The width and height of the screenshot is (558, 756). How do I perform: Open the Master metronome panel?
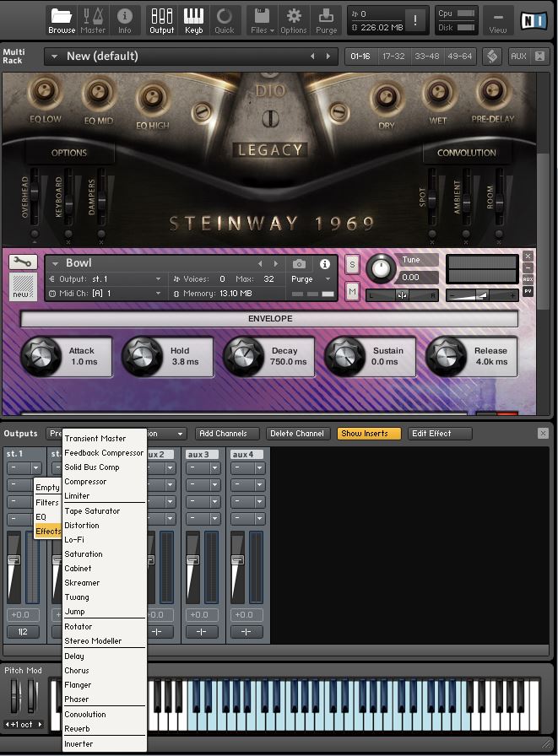pos(93,20)
